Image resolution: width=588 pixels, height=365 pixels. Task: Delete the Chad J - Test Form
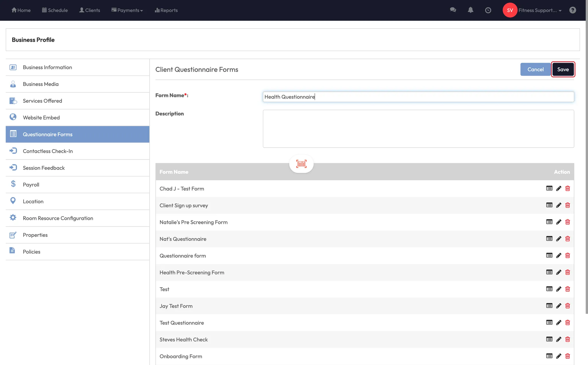tap(567, 188)
